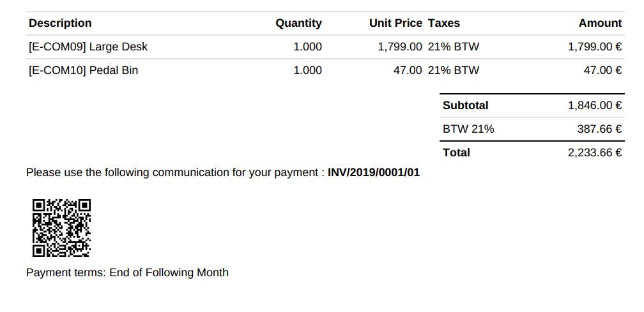
Task: Click the [E-COM09] Large Desk line
Action: pyautogui.click(x=88, y=47)
